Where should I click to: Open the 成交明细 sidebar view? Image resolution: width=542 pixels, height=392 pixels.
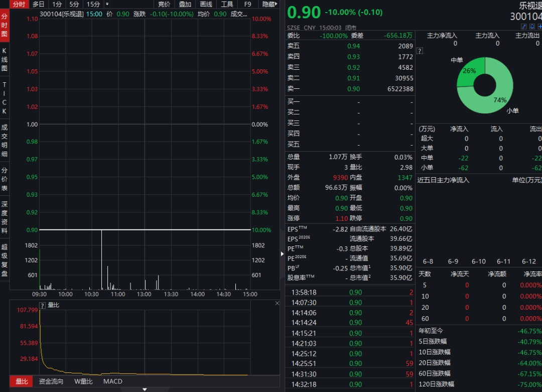click(x=5, y=142)
